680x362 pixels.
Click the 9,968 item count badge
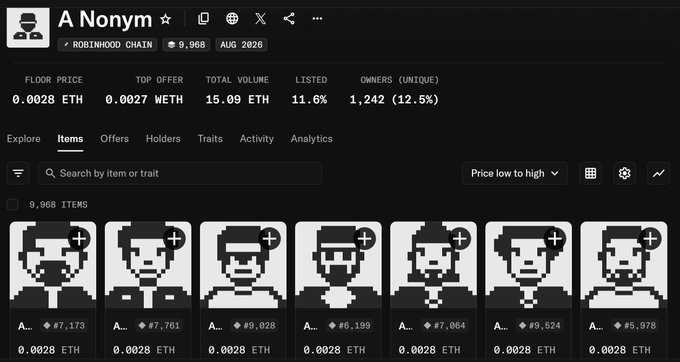click(x=186, y=45)
